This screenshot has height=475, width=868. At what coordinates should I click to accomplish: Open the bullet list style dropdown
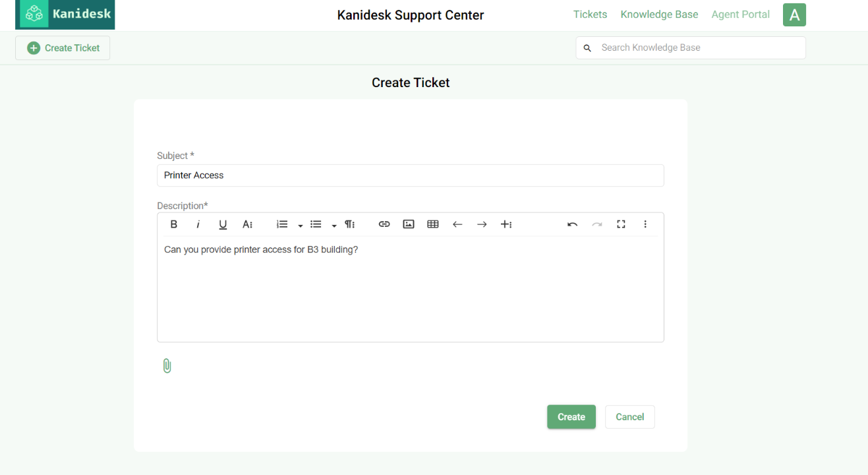[333, 224]
